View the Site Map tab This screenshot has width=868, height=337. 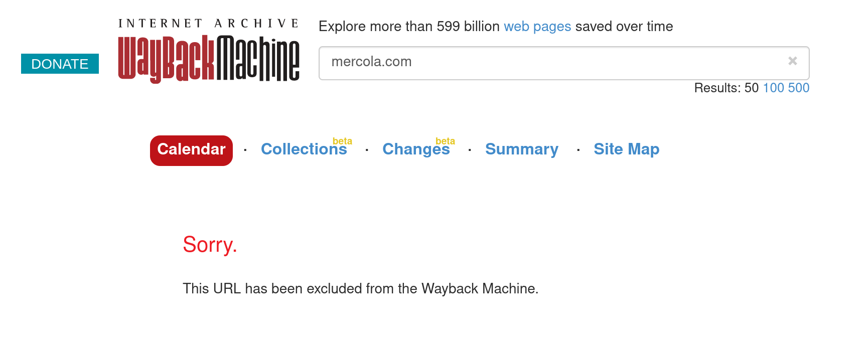tap(626, 149)
